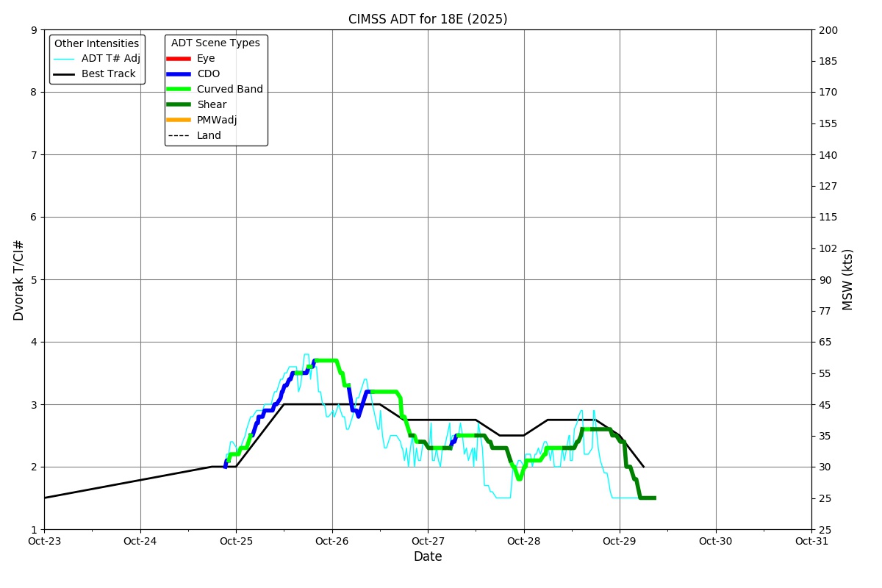Click the ADT Scene Types legend title
Image resolution: width=882 pixels, height=588 pixels.
click(x=215, y=43)
